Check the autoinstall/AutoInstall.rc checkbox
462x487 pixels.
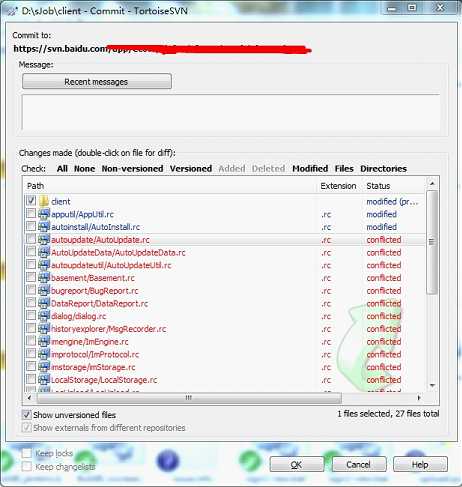tap(31, 226)
